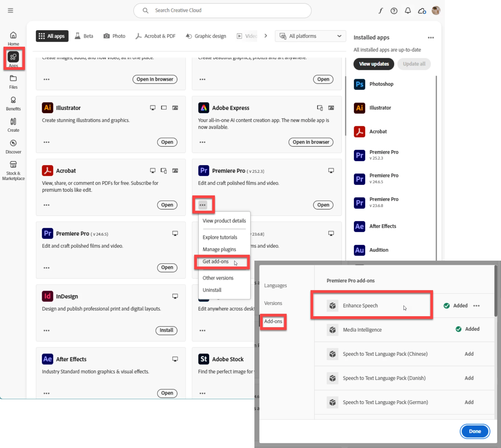Open Files section in sidebar
This screenshot has height=448, width=501.
click(13, 82)
